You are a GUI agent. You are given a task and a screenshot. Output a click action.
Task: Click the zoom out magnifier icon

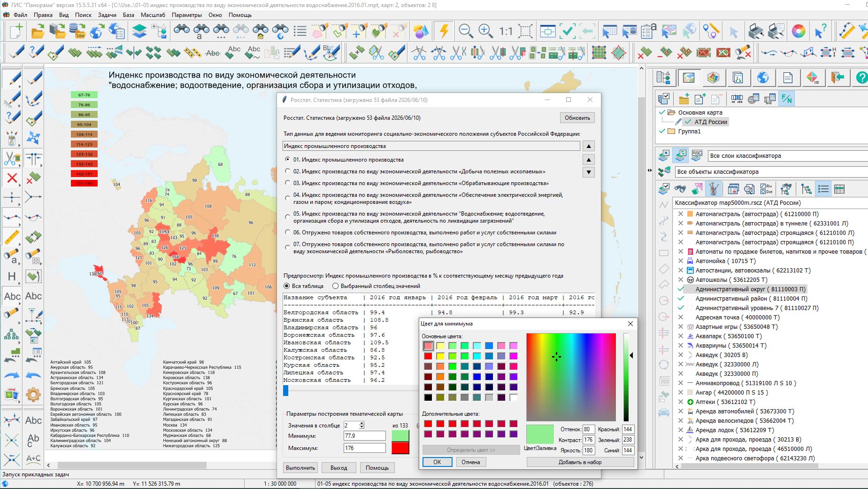pyautogui.click(x=466, y=31)
